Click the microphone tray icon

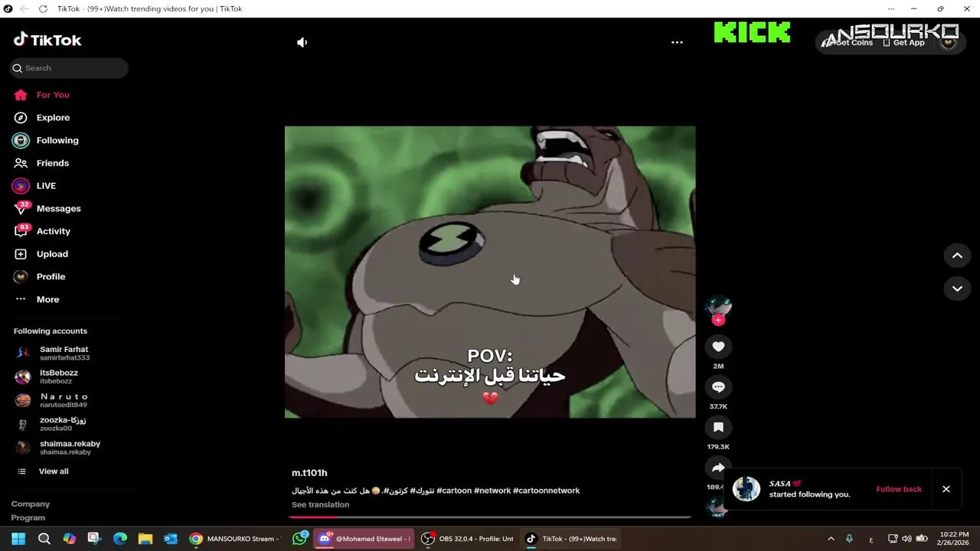(x=849, y=539)
